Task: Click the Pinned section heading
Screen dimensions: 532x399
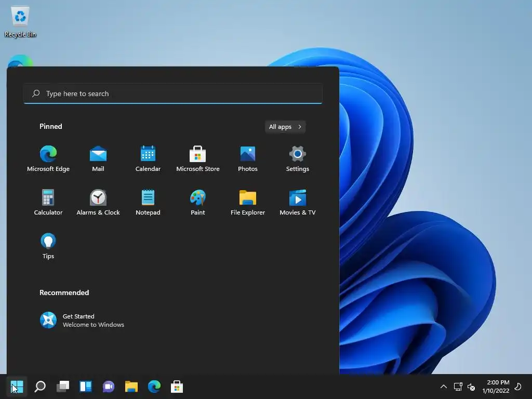Action: [x=51, y=126]
